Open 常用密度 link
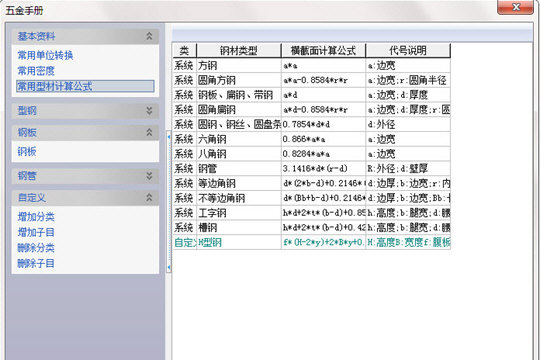The height and width of the screenshot is (360, 540). click(36, 71)
